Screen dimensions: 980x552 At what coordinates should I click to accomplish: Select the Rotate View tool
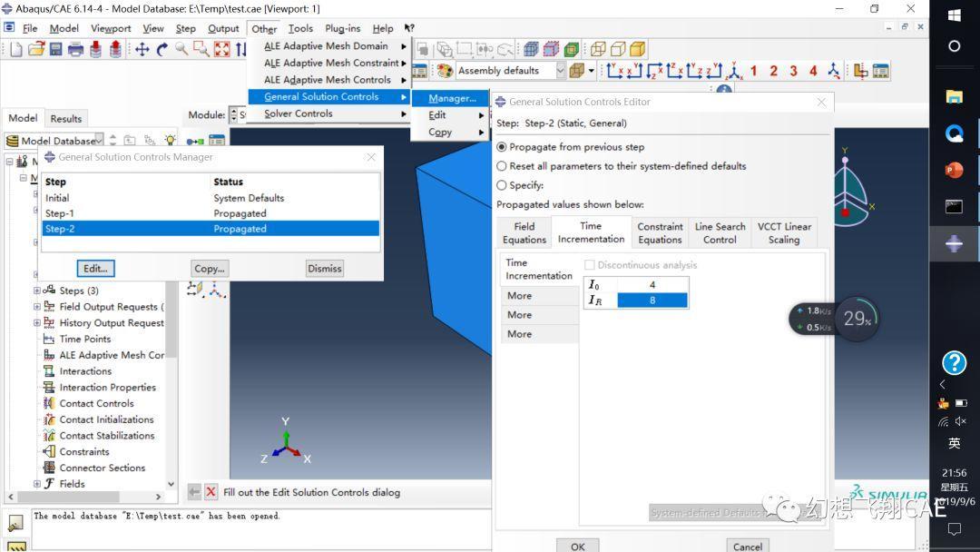coord(162,49)
